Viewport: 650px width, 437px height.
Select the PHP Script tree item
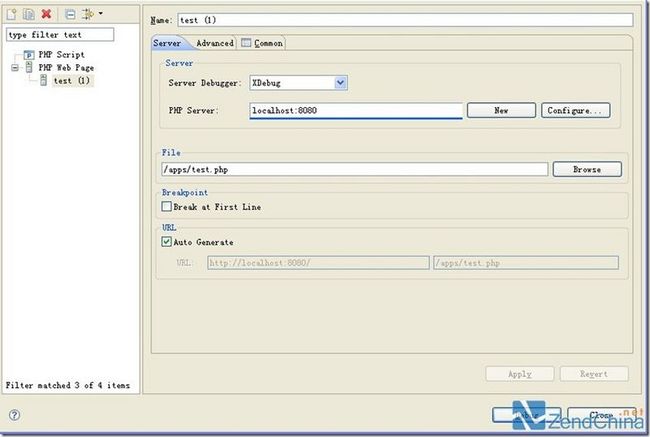pyautogui.click(x=61, y=54)
